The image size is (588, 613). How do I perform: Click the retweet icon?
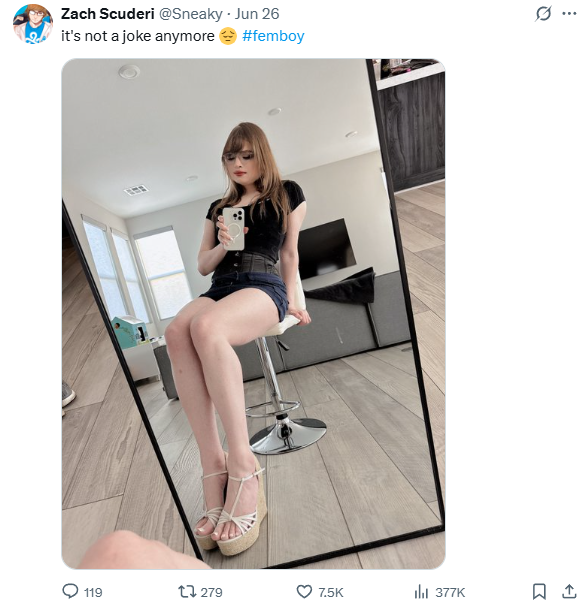click(x=187, y=591)
